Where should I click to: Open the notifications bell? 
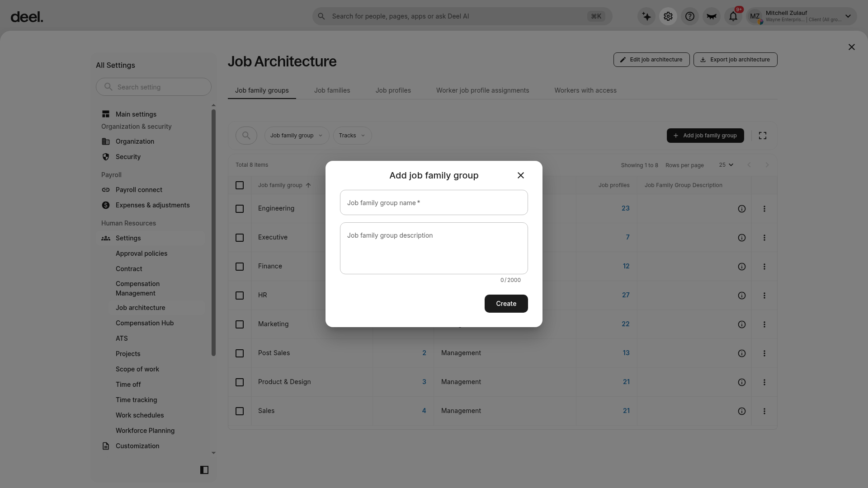[733, 16]
